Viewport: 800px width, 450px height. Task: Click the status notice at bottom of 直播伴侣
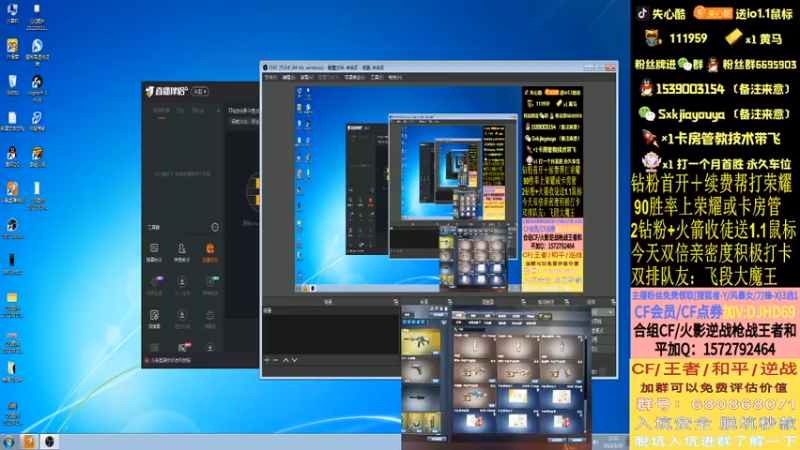168,360
